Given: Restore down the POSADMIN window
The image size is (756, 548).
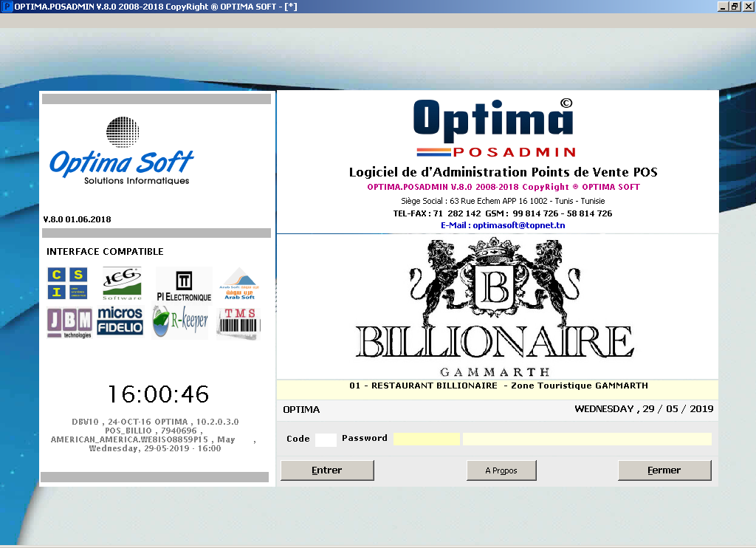Looking at the screenshot, I should (x=735, y=6).
